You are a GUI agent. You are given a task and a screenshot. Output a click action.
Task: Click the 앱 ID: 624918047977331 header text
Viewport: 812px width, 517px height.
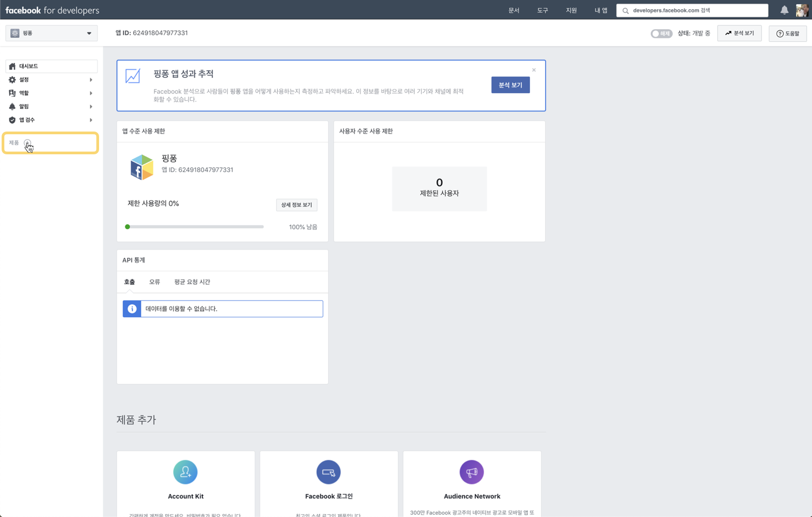(152, 33)
